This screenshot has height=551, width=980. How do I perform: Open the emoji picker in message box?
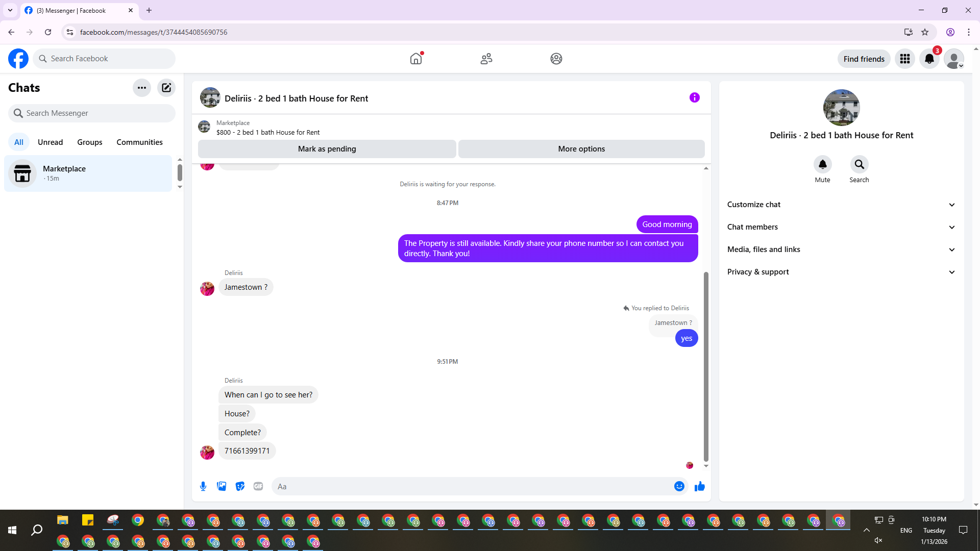679,486
